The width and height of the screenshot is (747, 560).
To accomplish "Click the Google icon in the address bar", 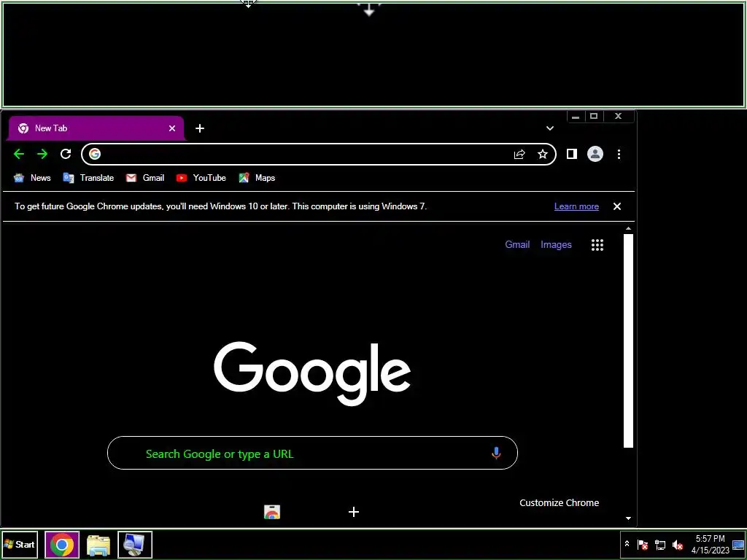I will pyautogui.click(x=94, y=154).
